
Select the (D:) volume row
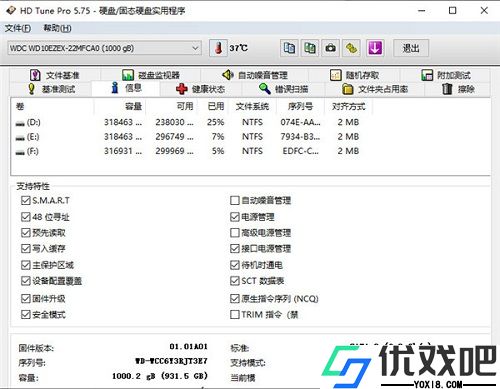193,122
